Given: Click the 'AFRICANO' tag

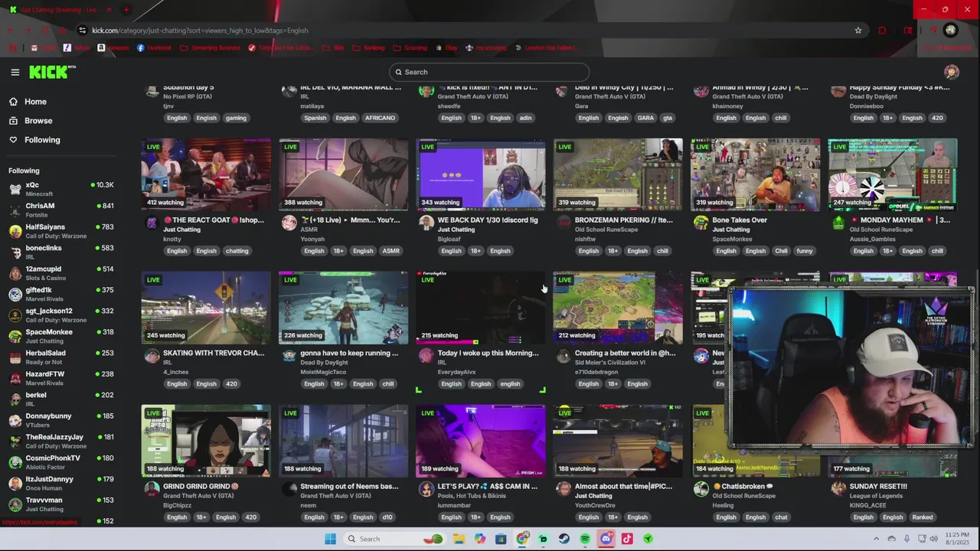Looking at the screenshot, I should (x=380, y=118).
